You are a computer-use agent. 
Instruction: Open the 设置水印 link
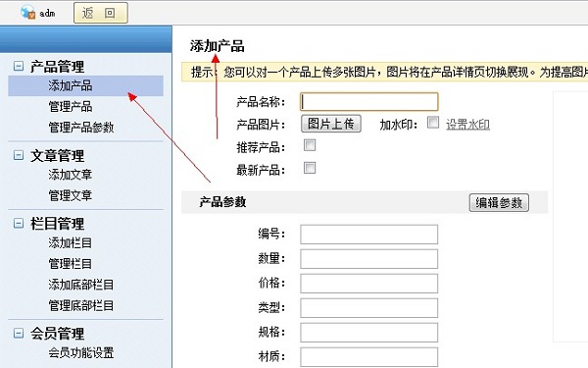click(x=468, y=125)
